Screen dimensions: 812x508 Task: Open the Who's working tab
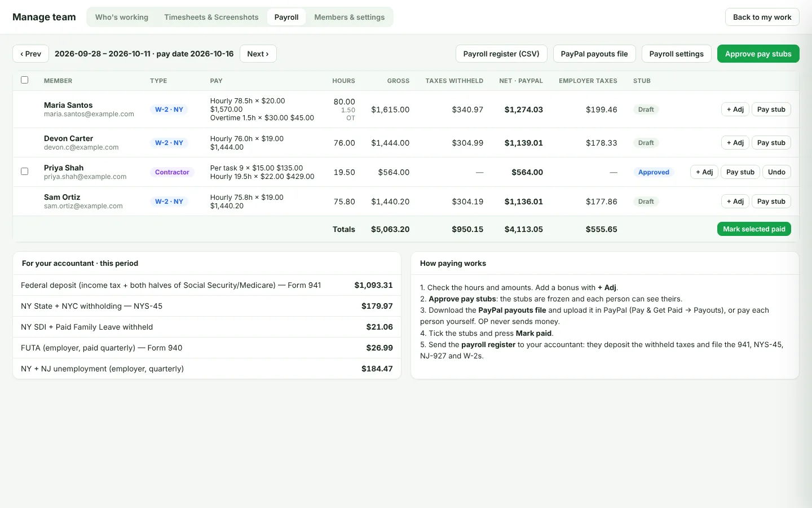(x=122, y=17)
